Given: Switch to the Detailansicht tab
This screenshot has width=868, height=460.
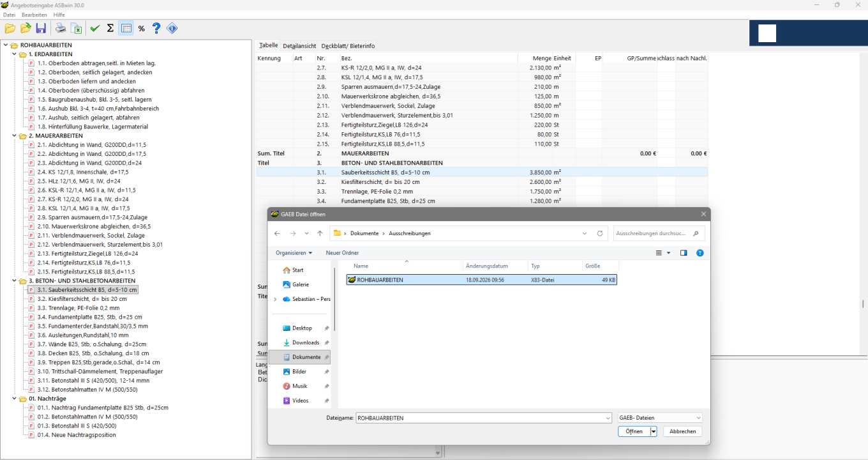Looking at the screenshot, I should coord(299,46).
